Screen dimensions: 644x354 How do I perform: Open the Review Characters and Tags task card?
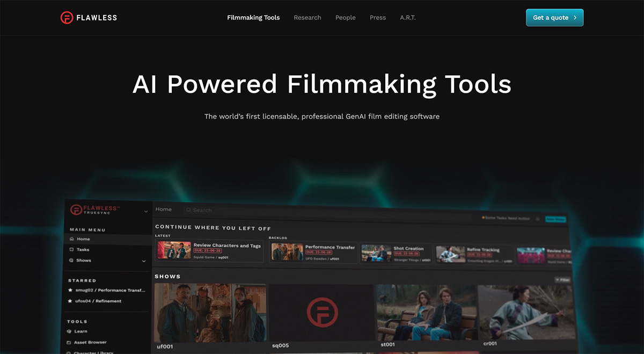click(209, 250)
